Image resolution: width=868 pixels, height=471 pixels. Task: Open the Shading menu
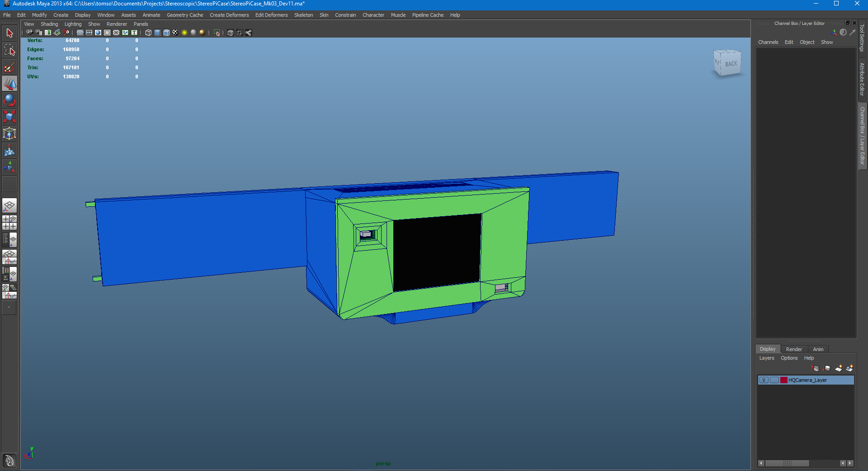point(49,24)
